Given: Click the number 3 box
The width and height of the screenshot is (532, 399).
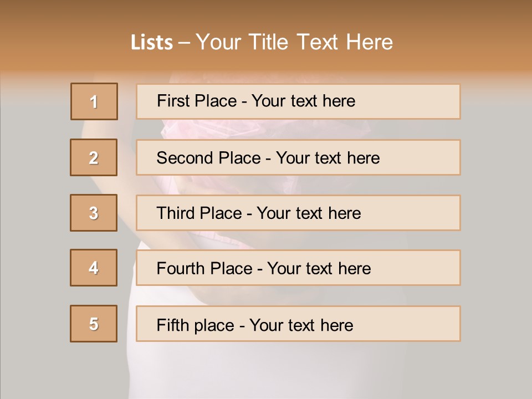Looking at the screenshot, I should click(x=94, y=213).
